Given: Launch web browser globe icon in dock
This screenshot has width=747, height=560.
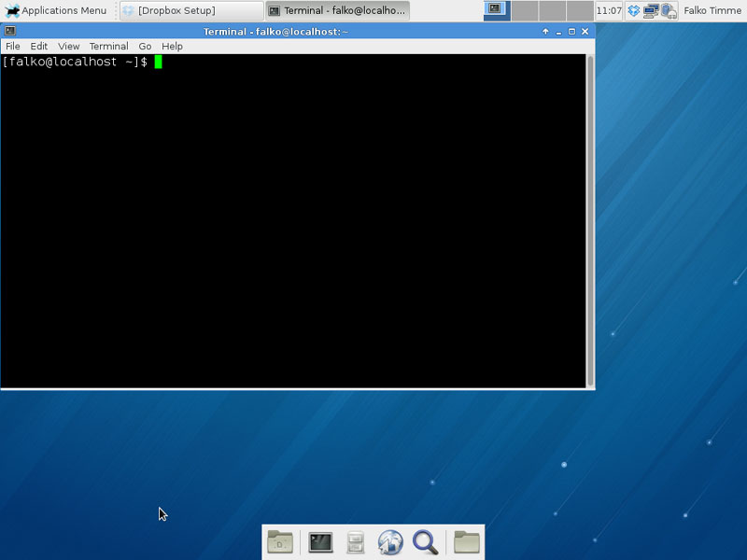Looking at the screenshot, I should point(390,542).
